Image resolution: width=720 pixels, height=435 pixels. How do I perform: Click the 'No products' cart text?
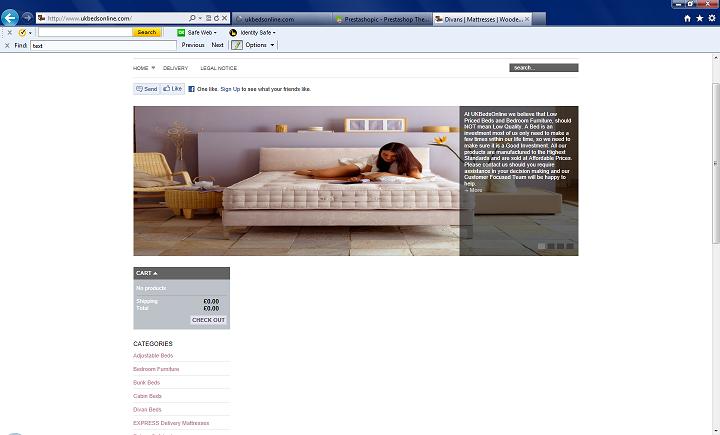tap(151, 288)
